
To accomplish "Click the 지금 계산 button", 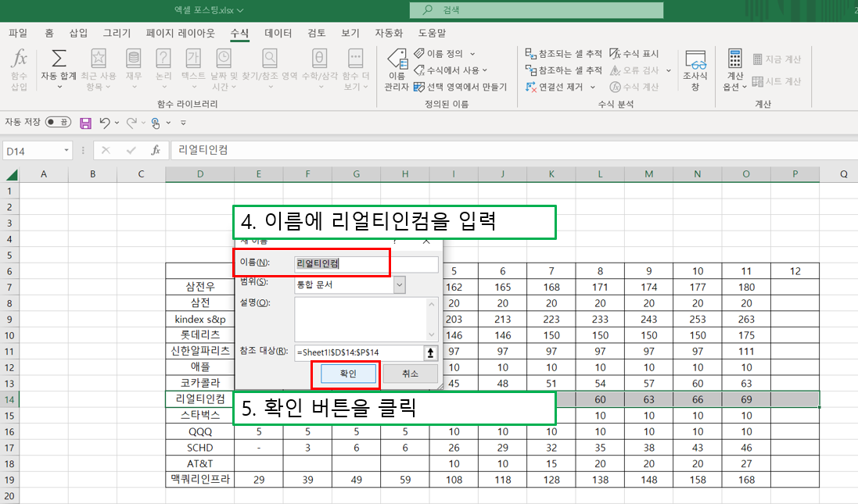I will tap(777, 59).
